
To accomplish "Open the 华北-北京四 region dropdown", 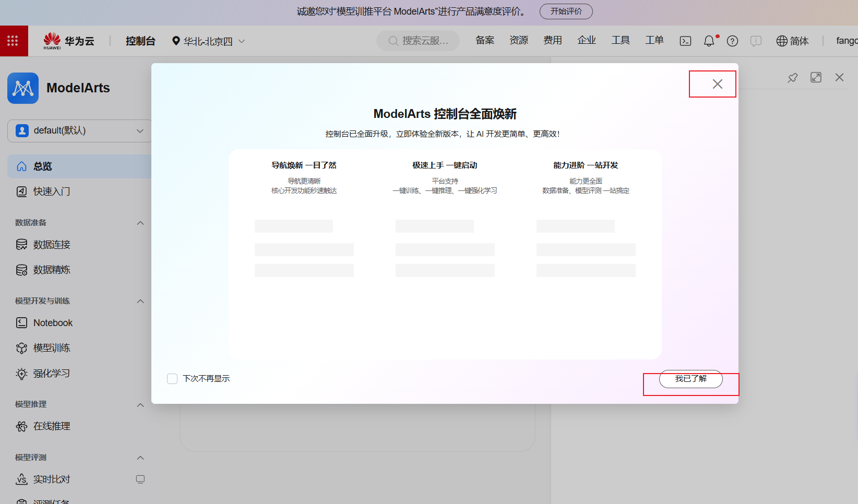I will (x=209, y=41).
